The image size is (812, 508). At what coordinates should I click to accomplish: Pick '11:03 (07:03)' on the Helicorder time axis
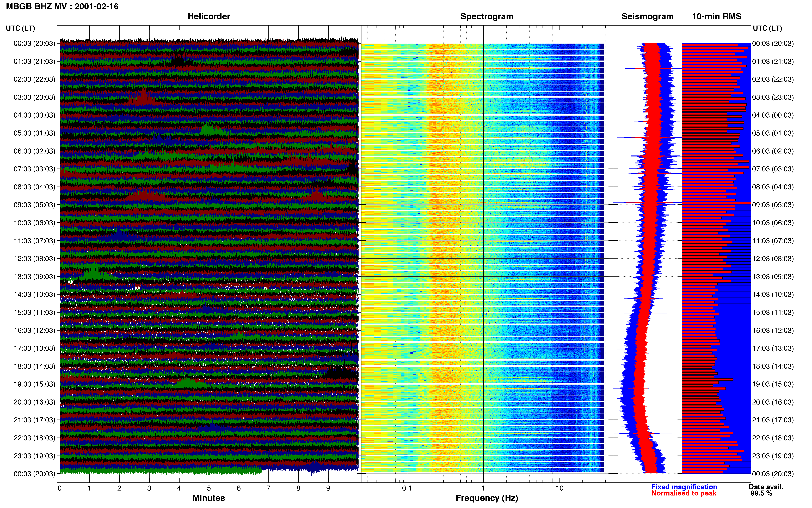pyautogui.click(x=34, y=241)
